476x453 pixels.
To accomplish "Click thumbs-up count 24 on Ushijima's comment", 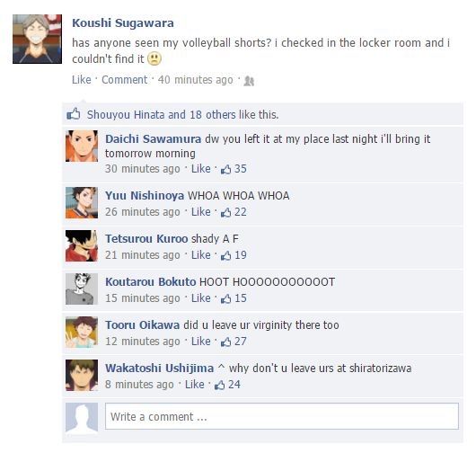I will coord(227,385).
